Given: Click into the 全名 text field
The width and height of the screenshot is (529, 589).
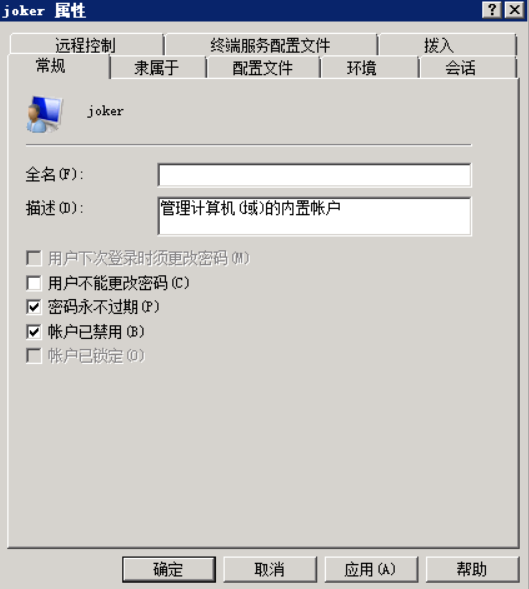Looking at the screenshot, I should pos(314,175).
